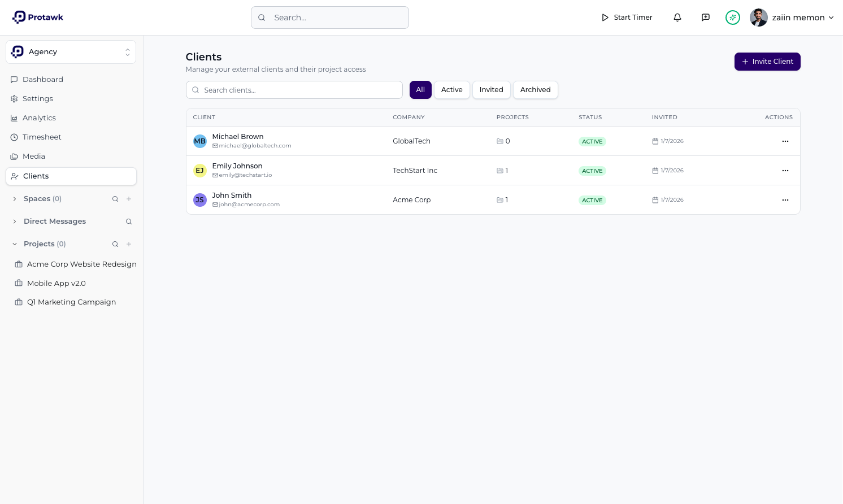
Task: Open the Media library icon
Action: [14, 156]
